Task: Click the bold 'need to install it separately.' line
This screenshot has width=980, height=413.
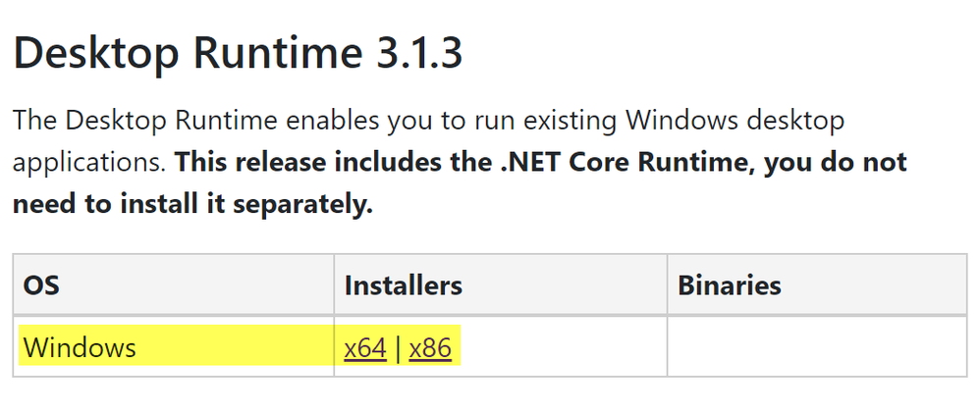Action: pyautogui.click(x=192, y=204)
